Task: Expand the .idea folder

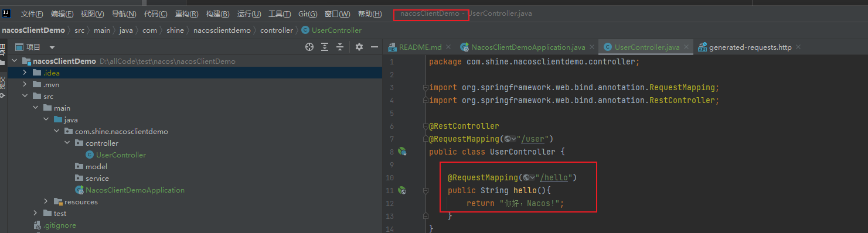Action: (25, 73)
